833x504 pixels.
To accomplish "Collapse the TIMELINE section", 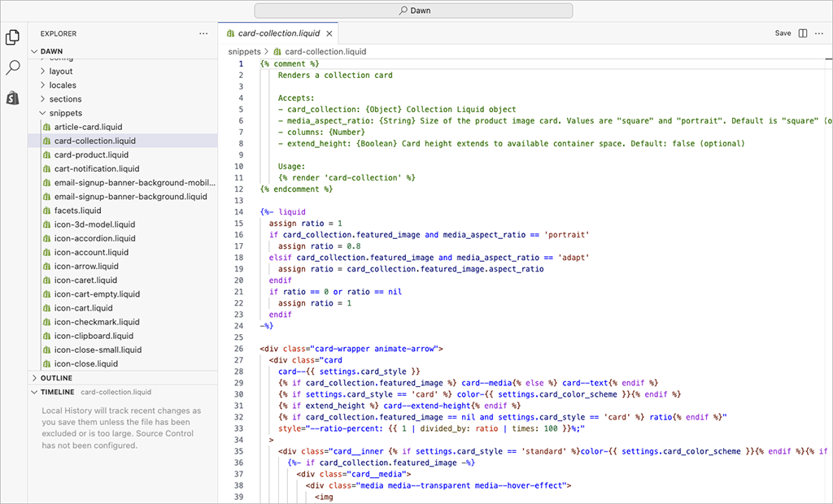I will click(x=60, y=391).
